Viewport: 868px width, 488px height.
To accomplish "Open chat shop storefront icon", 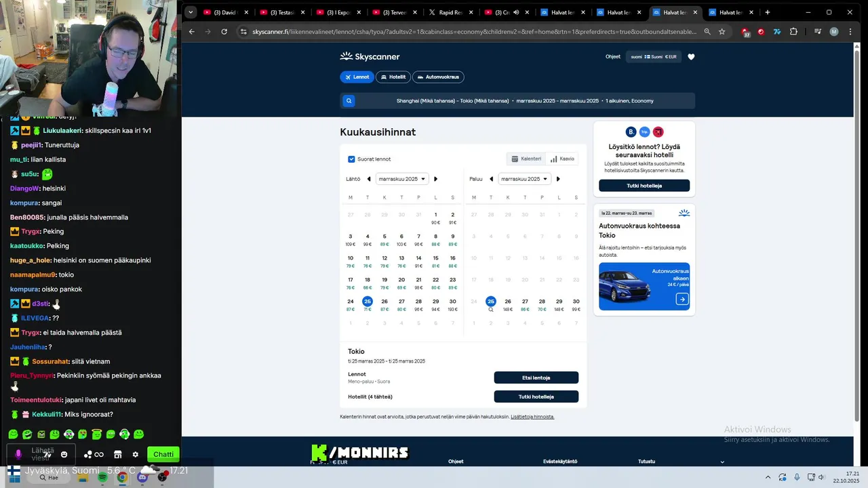I will [117, 454].
